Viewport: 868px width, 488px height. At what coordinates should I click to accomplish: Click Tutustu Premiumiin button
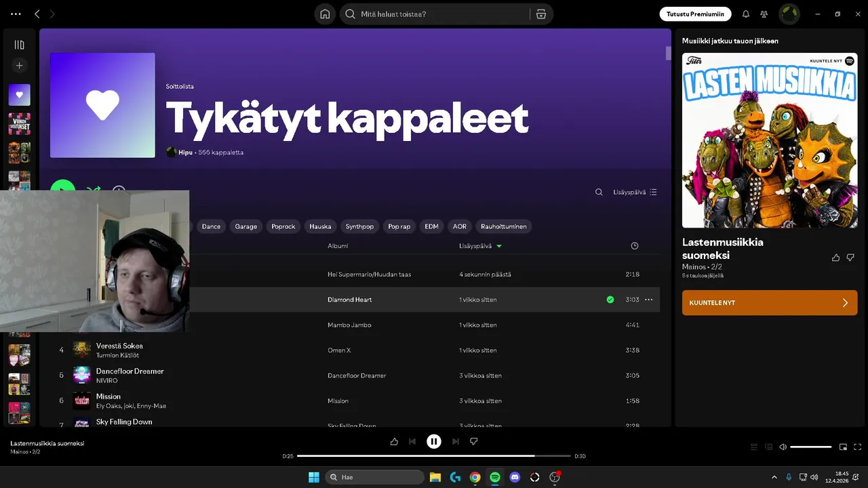click(x=695, y=14)
